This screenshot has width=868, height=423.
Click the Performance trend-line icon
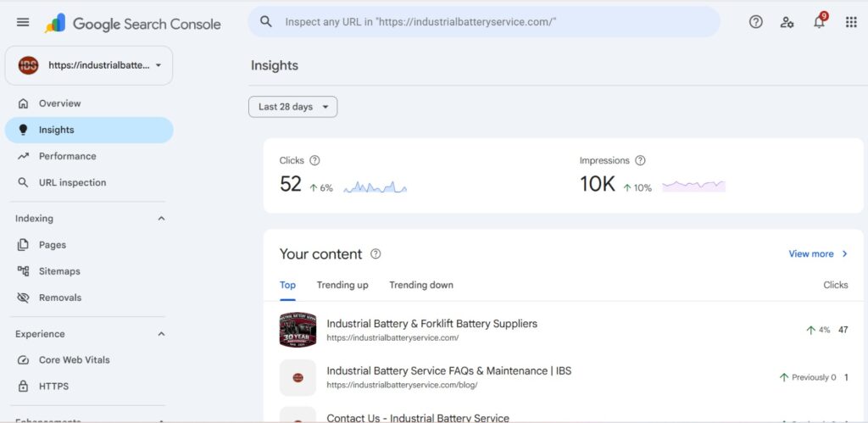point(23,156)
